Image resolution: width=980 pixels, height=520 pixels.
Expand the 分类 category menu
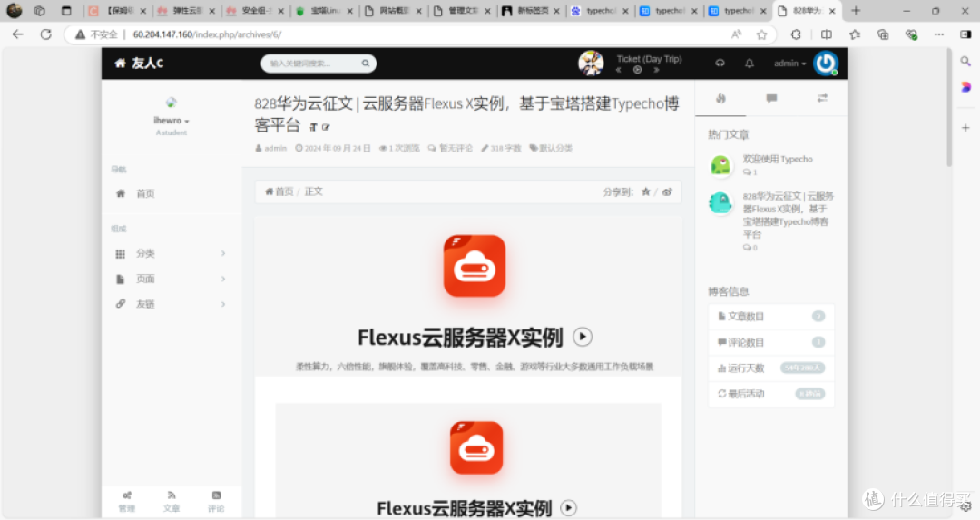[171, 253]
